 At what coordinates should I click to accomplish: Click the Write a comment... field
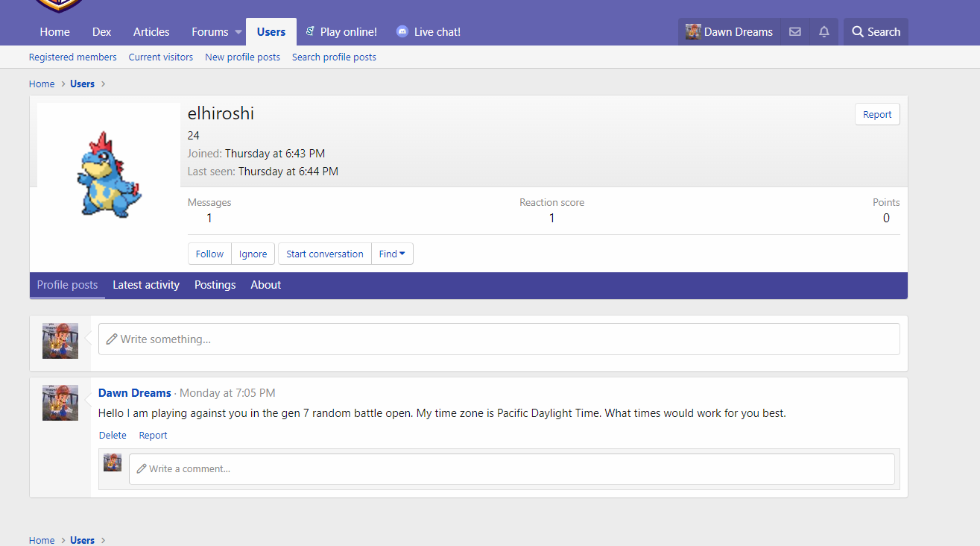(x=512, y=469)
